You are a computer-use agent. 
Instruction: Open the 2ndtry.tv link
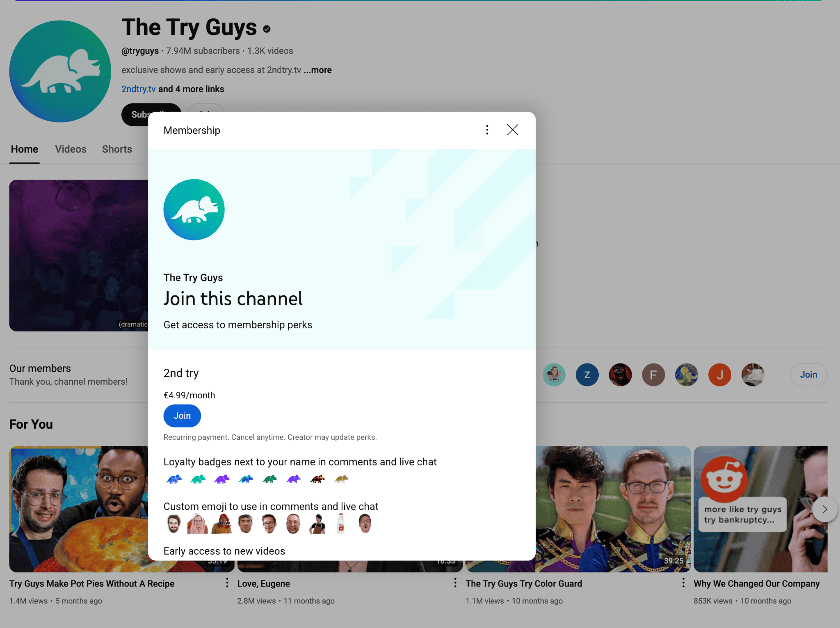pyautogui.click(x=139, y=89)
